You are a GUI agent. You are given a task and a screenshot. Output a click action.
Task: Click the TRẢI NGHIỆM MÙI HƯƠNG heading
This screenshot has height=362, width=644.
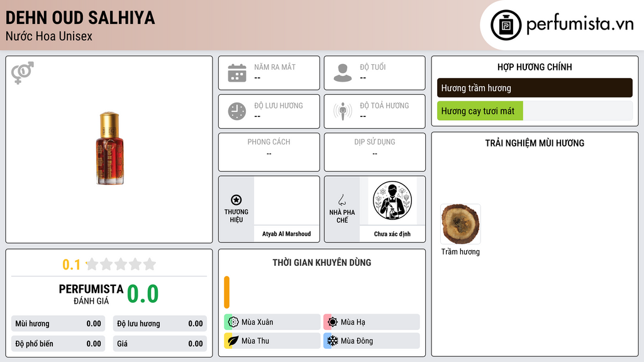click(x=535, y=143)
